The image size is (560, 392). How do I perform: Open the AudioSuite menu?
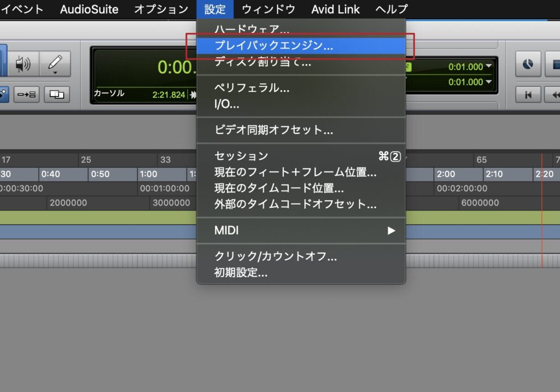89,9
